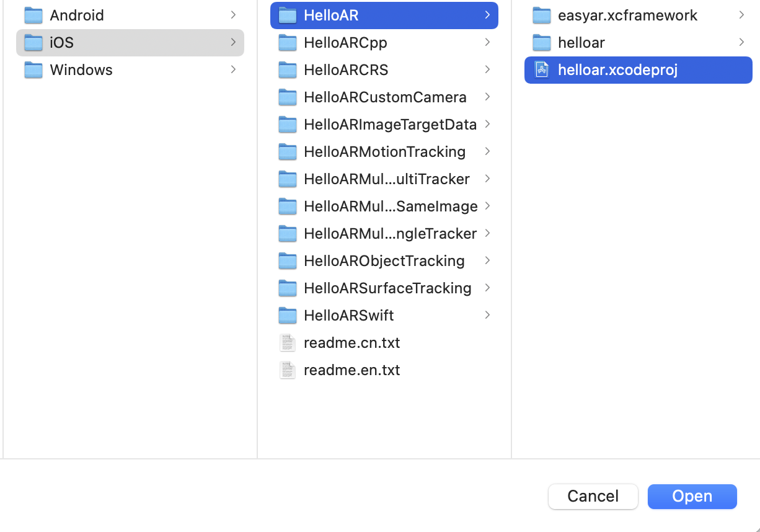This screenshot has height=532, width=760.
Task: Expand the HelloARCustomCamera chevron arrow
Action: [487, 97]
